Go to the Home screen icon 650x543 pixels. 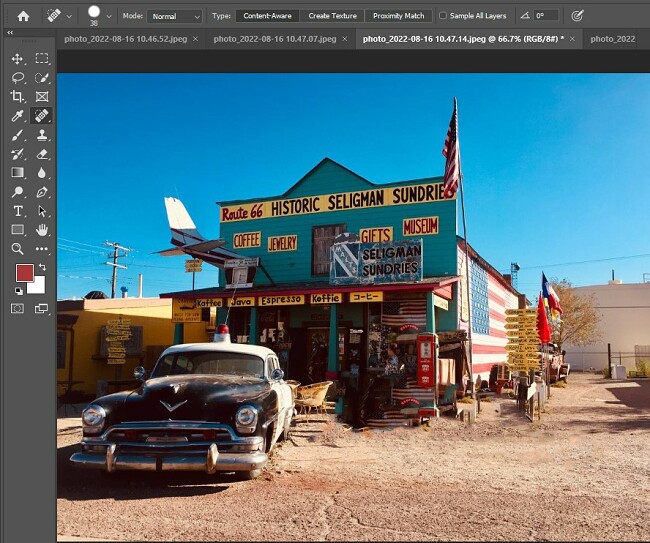[23, 16]
